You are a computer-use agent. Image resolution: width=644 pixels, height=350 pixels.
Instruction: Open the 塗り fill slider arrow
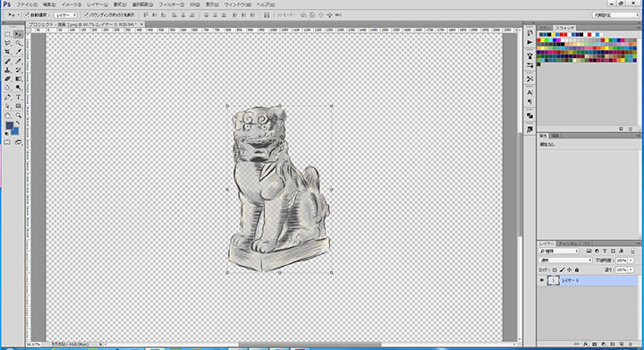(631, 270)
